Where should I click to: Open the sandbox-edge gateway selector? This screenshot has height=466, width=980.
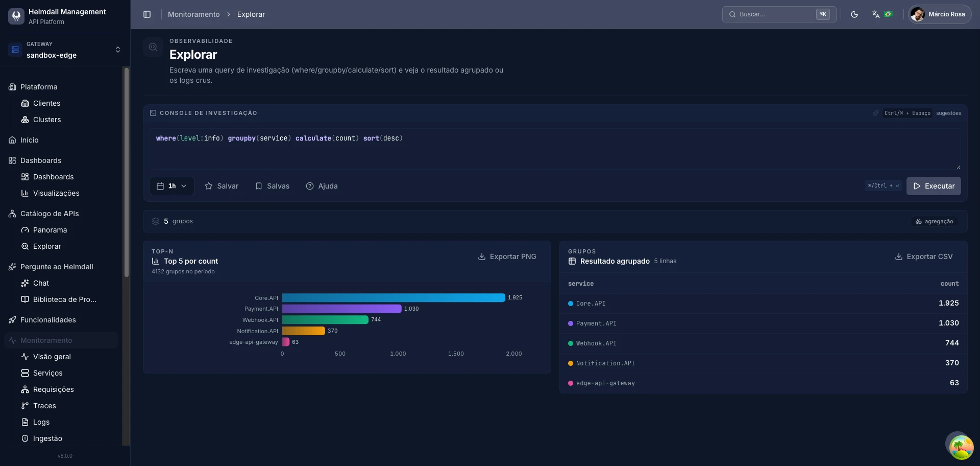pyautogui.click(x=65, y=50)
